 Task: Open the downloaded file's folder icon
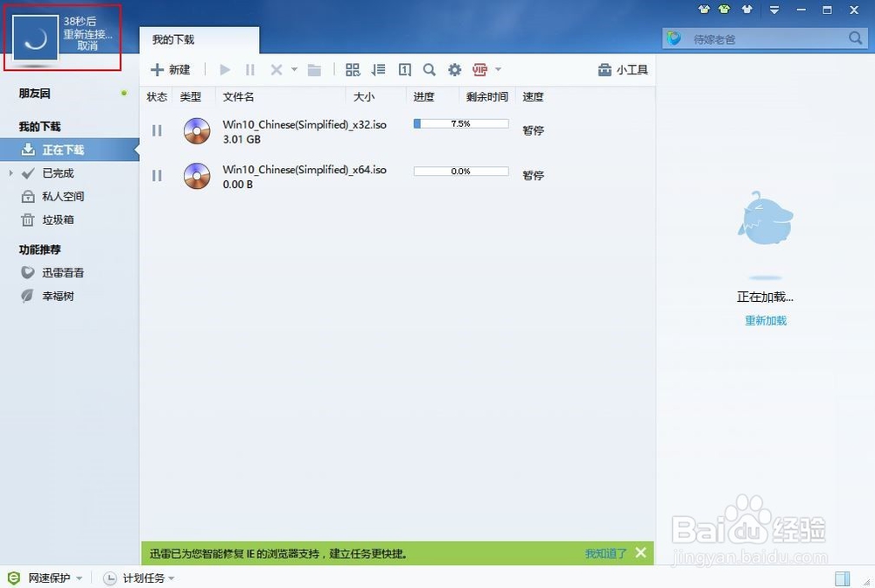tap(314, 69)
